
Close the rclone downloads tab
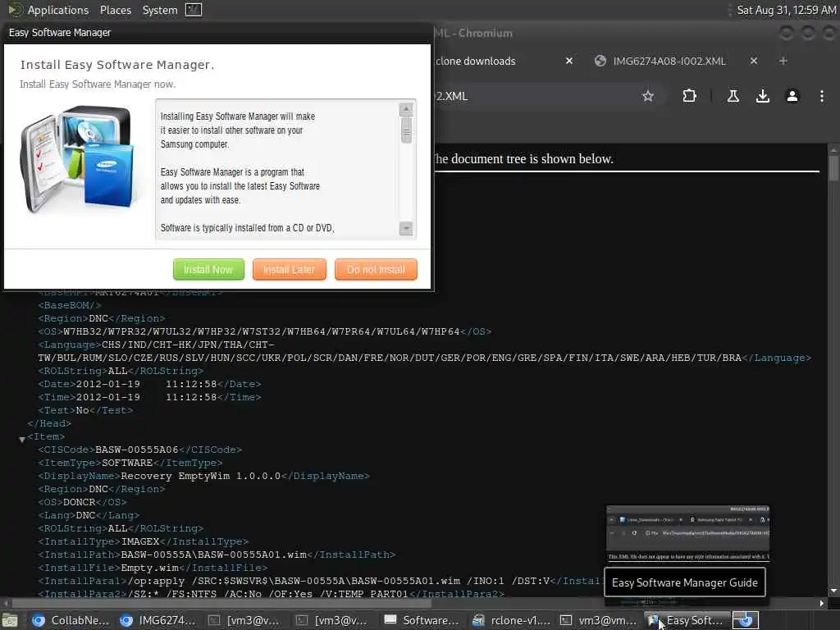point(569,61)
